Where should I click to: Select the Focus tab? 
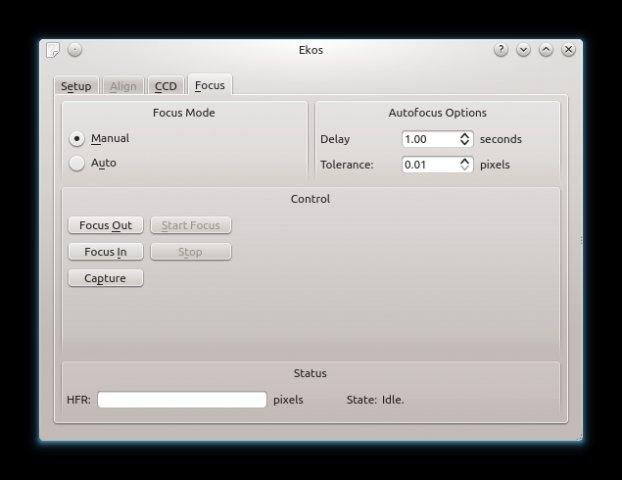(x=209, y=84)
